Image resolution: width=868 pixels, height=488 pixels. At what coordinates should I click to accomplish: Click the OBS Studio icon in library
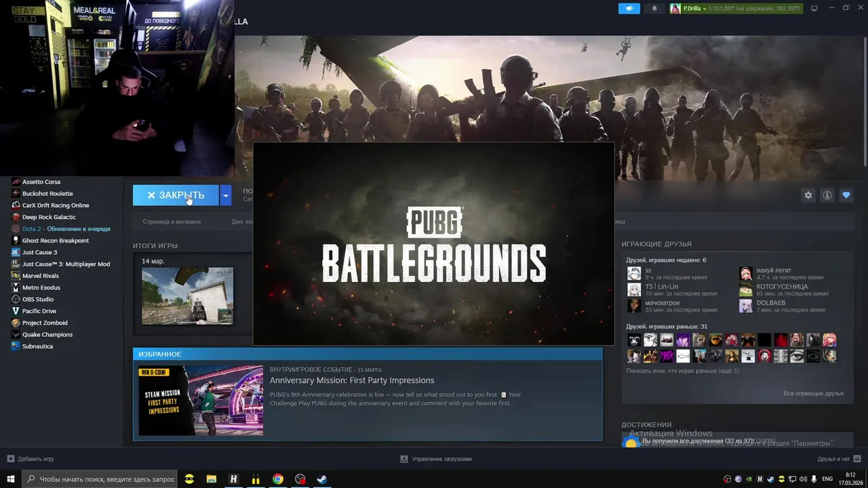click(16, 299)
